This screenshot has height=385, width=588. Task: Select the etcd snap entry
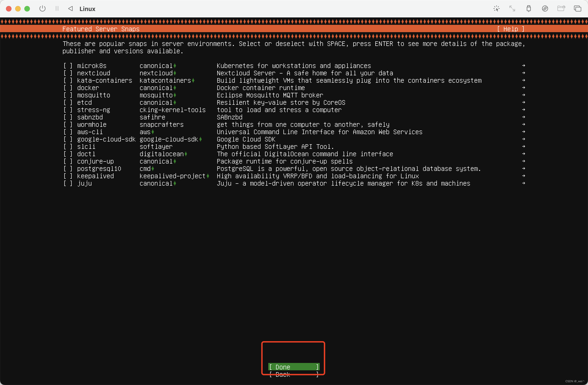(84, 102)
